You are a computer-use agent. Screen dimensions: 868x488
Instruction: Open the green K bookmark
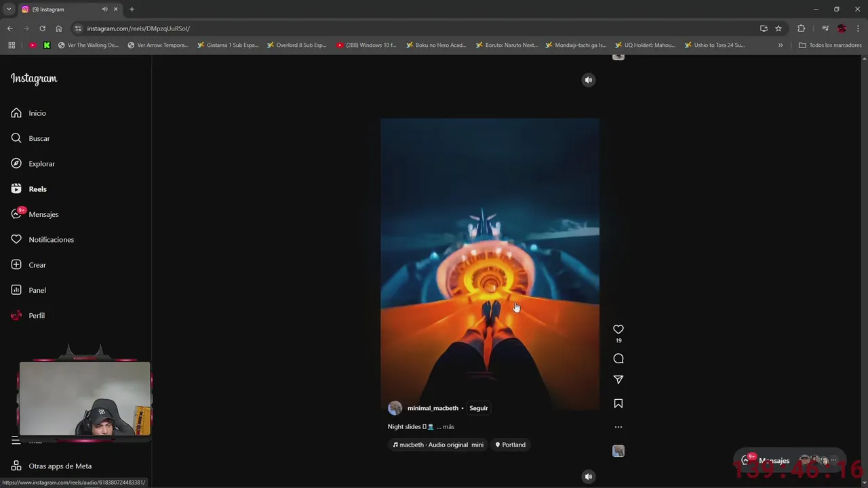pos(47,45)
